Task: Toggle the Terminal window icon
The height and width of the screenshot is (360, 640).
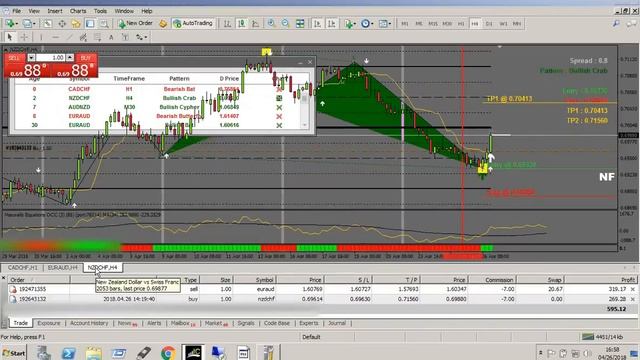Action: click(x=90, y=24)
